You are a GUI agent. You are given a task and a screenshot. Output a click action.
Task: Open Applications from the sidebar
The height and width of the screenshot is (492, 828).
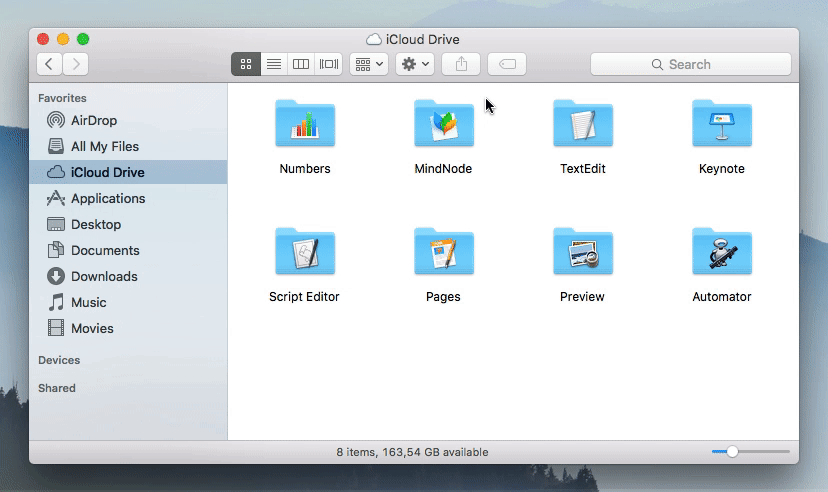coord(128,198)
